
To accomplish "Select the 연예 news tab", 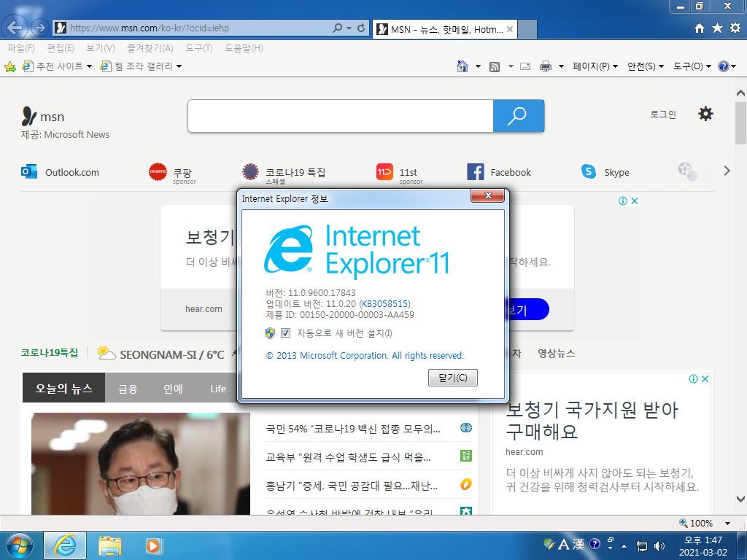I will pos(173,389).
